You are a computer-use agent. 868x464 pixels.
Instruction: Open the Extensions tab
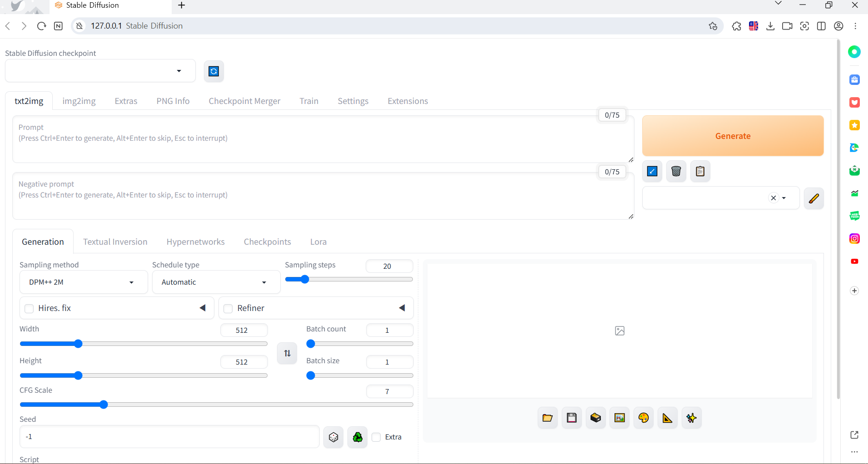407,101
